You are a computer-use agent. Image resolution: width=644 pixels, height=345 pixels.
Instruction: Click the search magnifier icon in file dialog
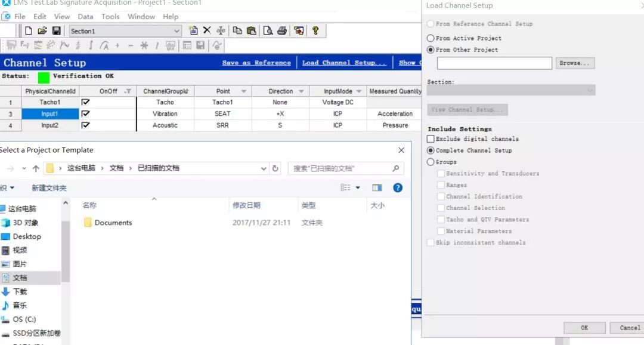pos(395,168)
